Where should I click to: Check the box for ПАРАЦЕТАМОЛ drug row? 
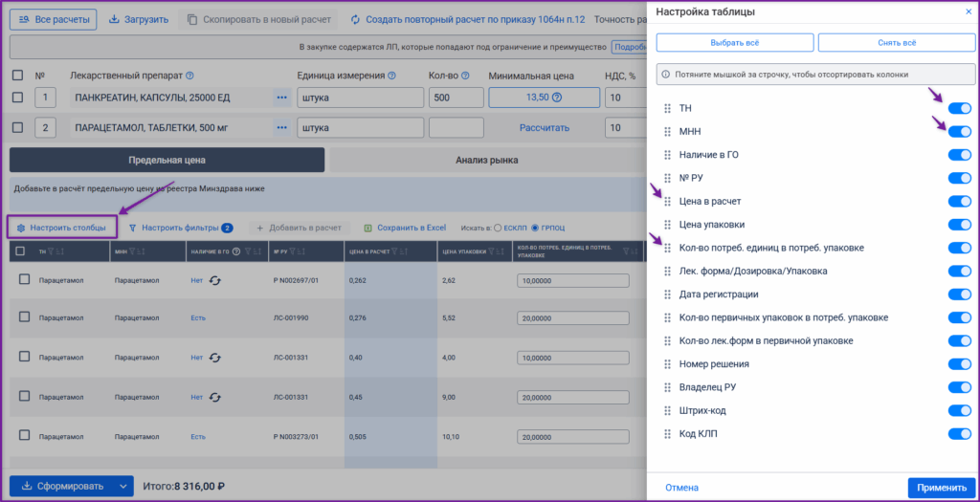18,127
